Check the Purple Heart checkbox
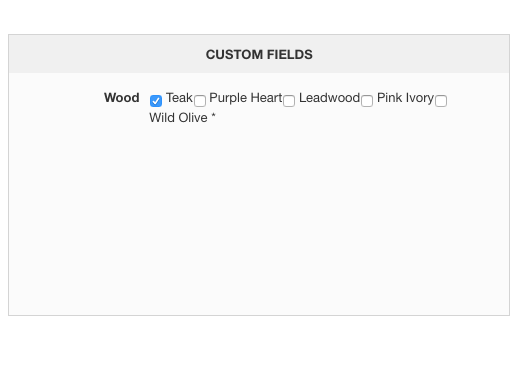 [200, 101]
